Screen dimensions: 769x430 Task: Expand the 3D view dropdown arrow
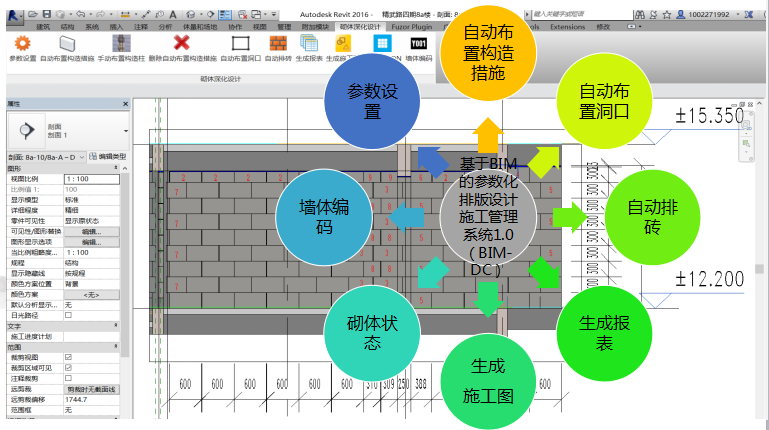coord(200,15)
